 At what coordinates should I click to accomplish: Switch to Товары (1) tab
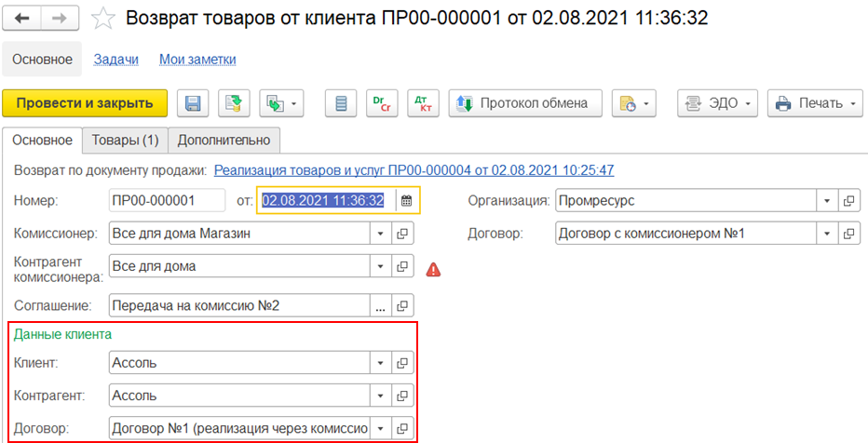(x=125, y=140)
